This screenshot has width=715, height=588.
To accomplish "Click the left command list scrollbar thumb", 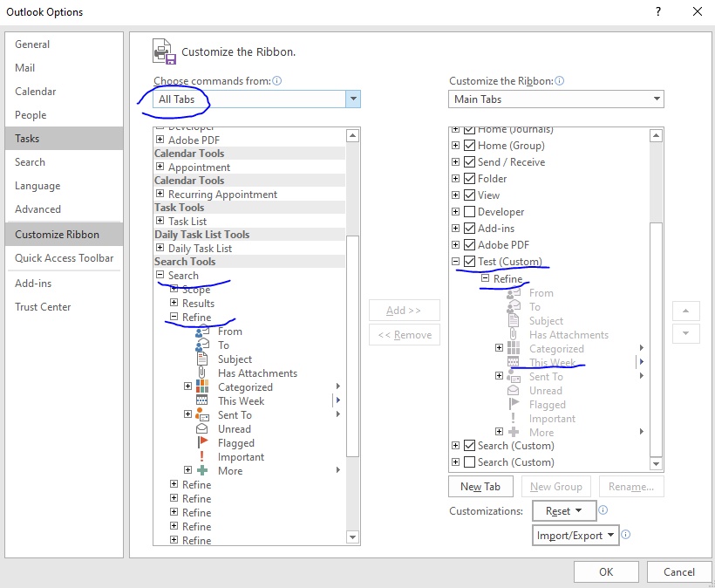I will pos(352,345).
